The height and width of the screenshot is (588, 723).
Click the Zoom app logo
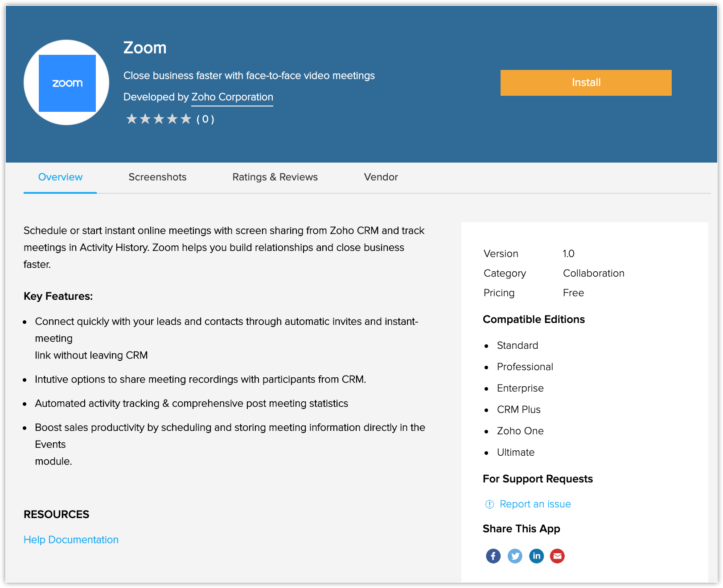pyautogui.click(x=67, y=83)
